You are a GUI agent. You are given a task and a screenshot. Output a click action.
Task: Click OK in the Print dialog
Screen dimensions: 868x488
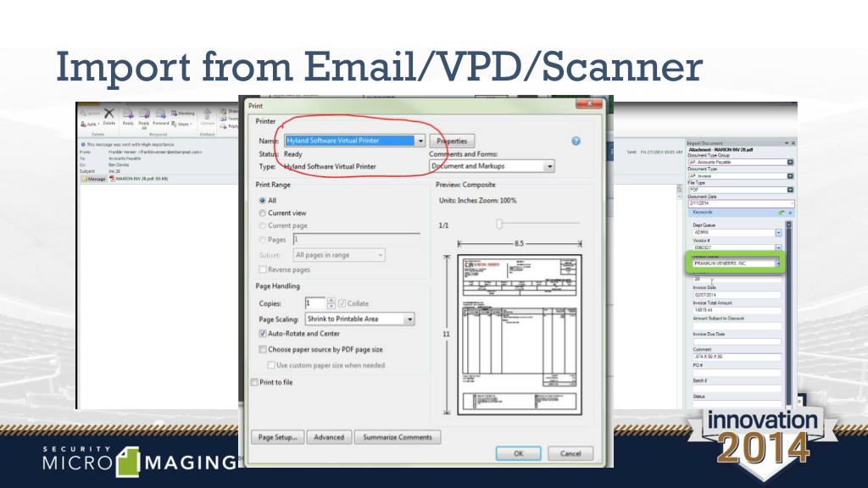[x=518, y=454]
